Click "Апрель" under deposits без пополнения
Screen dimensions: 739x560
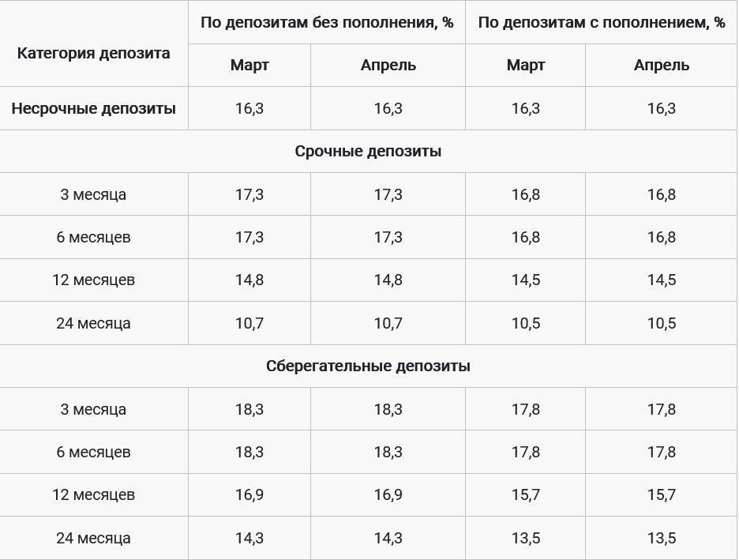388,66
